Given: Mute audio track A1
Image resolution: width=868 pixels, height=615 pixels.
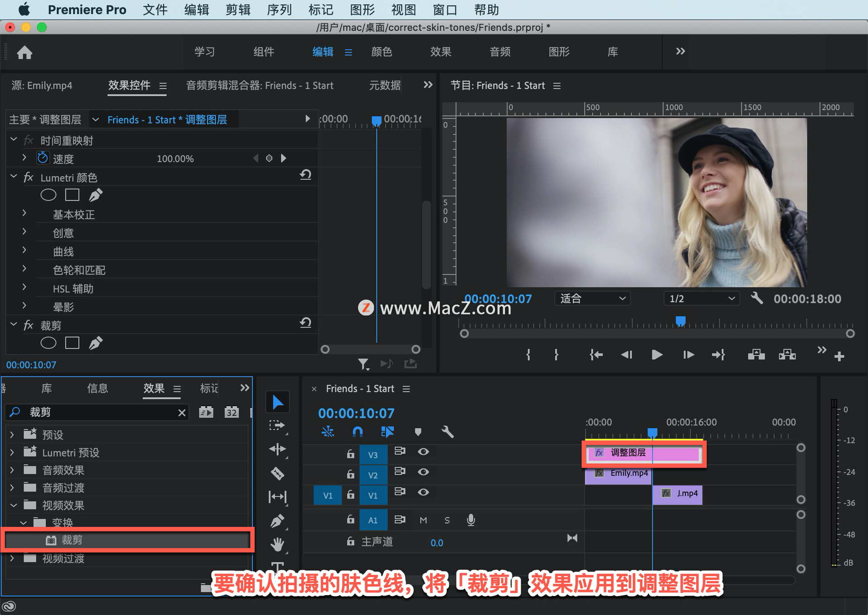Looking at the screenshot, I should coord(424,520).
